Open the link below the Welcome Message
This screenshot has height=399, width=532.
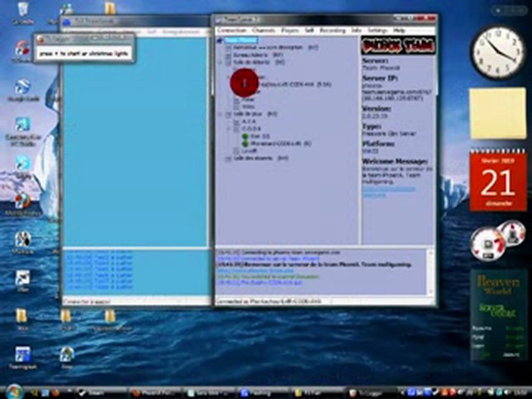[388, 192]
